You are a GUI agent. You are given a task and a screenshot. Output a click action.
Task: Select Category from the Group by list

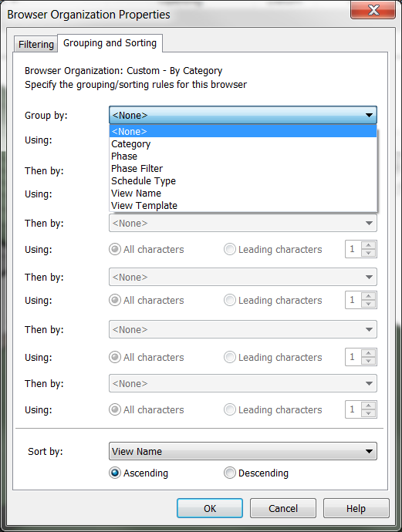pos(243,144)
